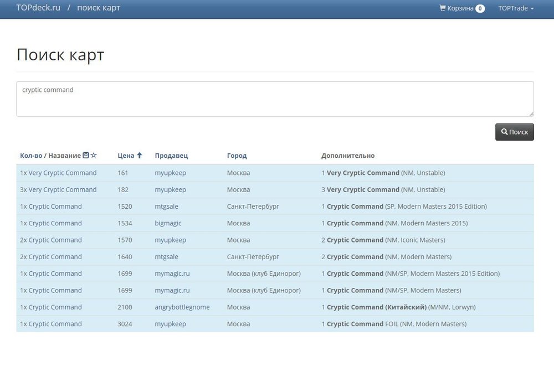Click the list icon beside Название header

86,156
